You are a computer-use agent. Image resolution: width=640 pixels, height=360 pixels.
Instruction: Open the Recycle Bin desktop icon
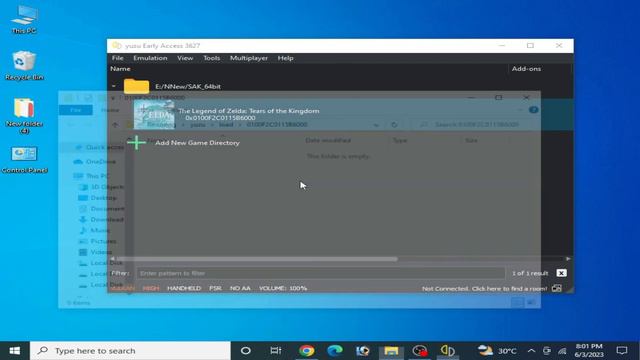pyautogui.click(x=24, y=65)
